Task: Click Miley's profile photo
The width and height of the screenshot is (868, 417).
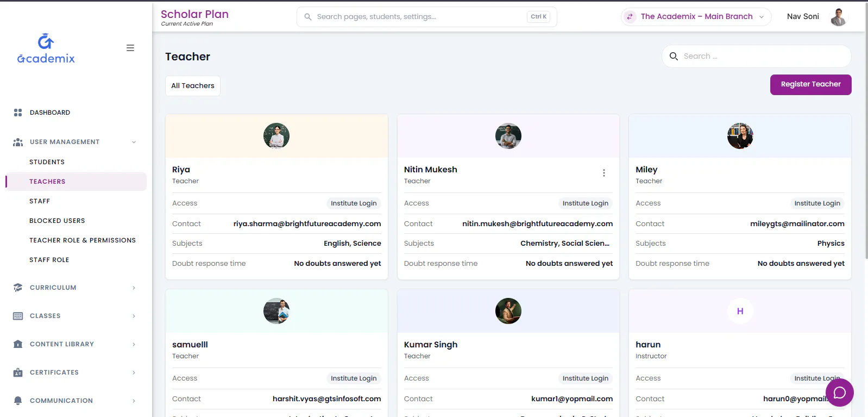Action: (x=740, y=136)
